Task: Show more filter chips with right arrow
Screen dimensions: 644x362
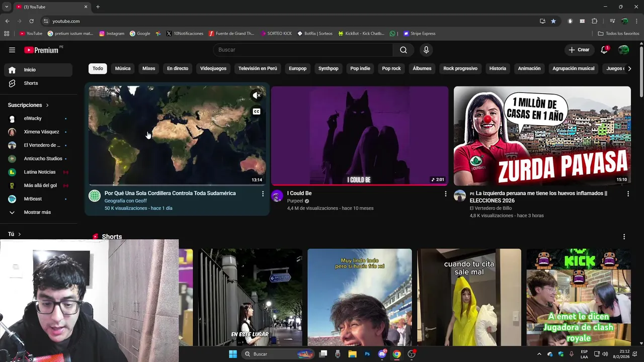Action: (629, 69)
